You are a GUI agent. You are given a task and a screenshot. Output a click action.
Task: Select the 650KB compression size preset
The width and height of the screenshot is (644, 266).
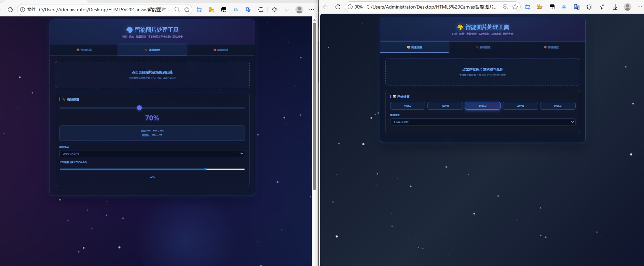520,106
